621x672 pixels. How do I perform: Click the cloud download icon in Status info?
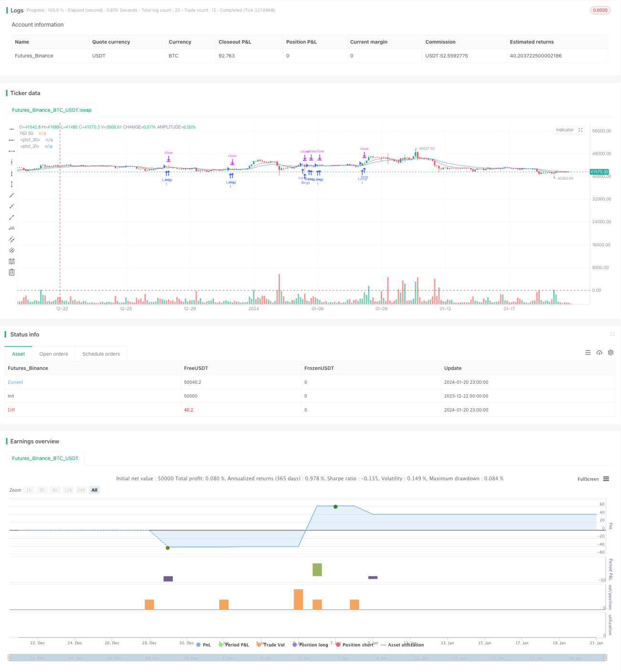tap(599, 353)
